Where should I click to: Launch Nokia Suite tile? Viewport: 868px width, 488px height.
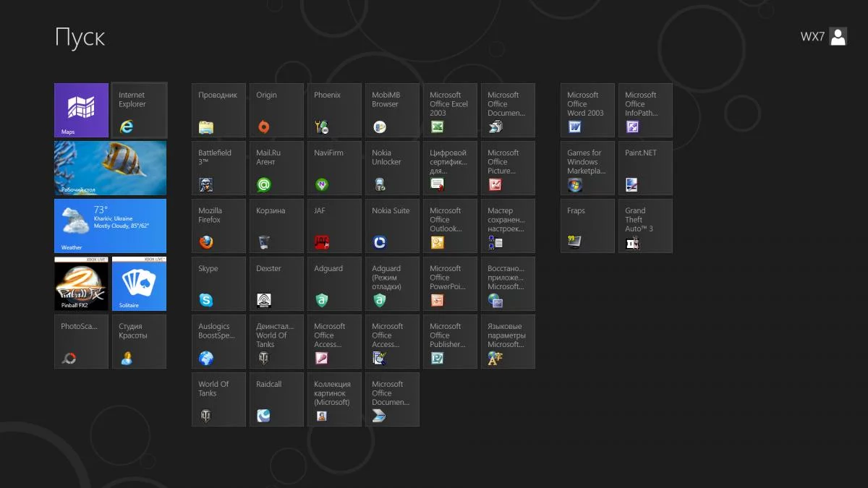[x=392, y=226]
